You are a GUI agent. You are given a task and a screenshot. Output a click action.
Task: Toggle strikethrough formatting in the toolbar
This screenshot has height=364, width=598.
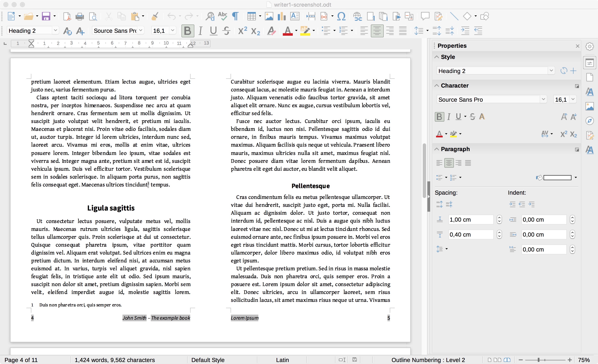(226, 31)
